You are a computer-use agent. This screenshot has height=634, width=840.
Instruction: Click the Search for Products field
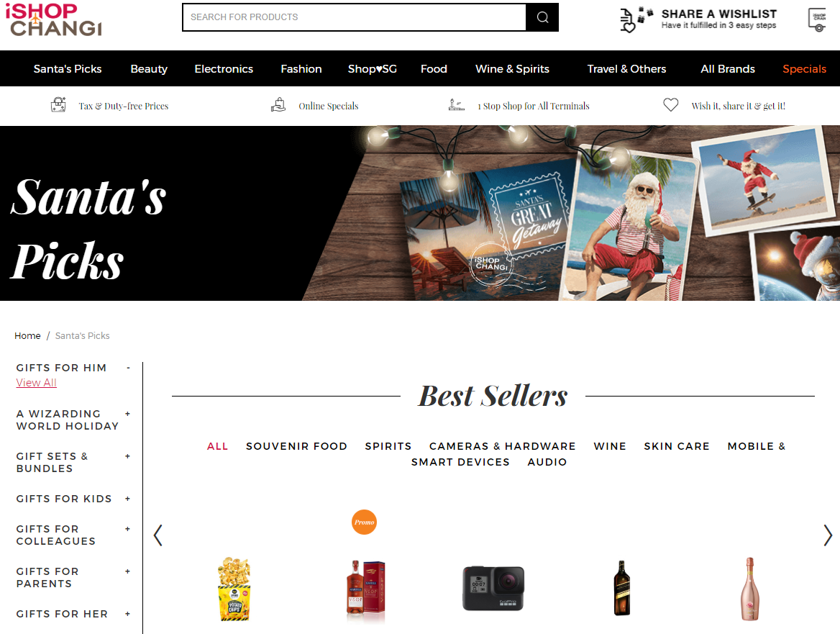[x=354, y=17]
